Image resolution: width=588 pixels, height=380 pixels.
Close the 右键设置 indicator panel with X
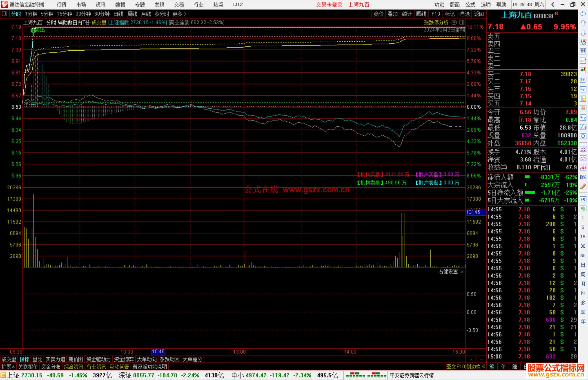pos(462,272)
